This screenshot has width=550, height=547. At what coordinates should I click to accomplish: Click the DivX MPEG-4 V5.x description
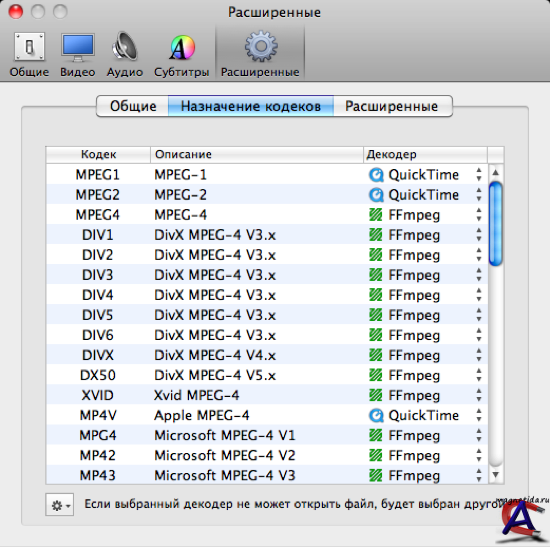tap(215, 375)
